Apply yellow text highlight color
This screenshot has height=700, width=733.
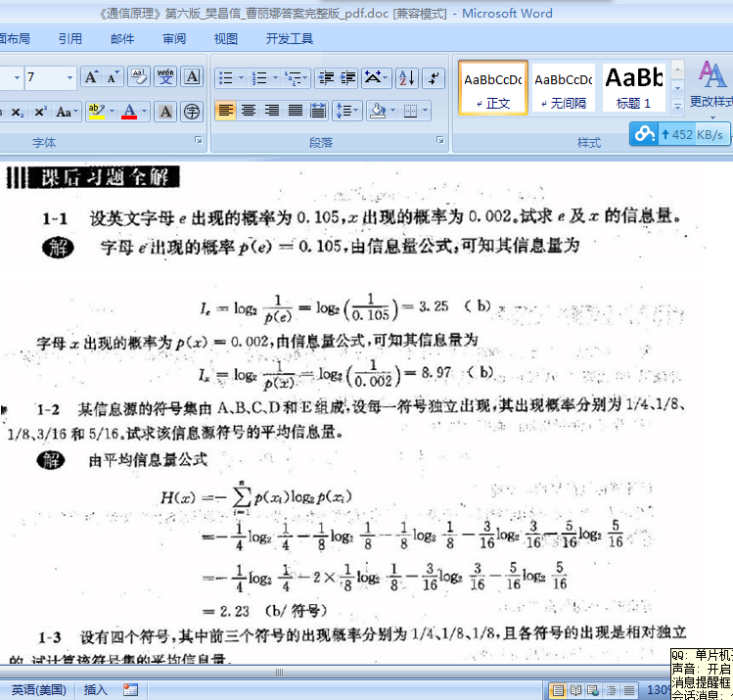pos(97,112)
